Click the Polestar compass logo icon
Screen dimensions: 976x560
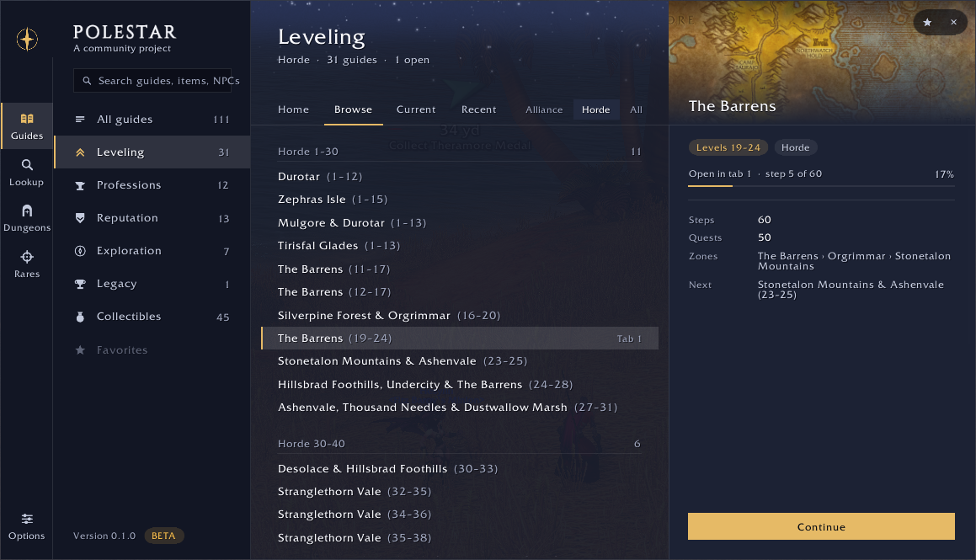pos(27,40)
